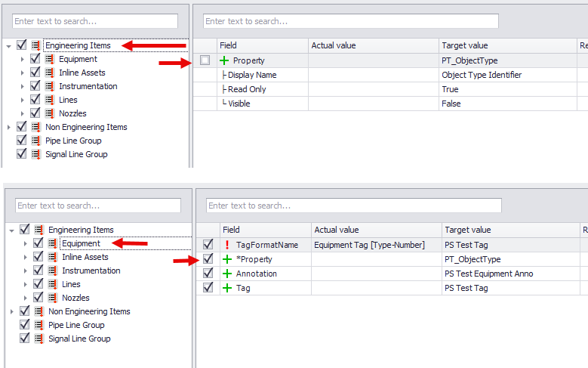The height and width of the screenshot is (368, 588).
Task: Click the red exclamation icon beside TagFormatName
Action: pos(227,245)
